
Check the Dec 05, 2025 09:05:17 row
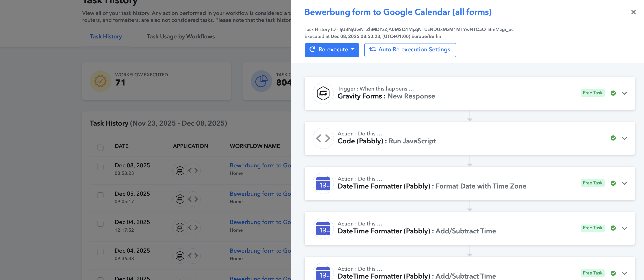(x=100, y=195)
